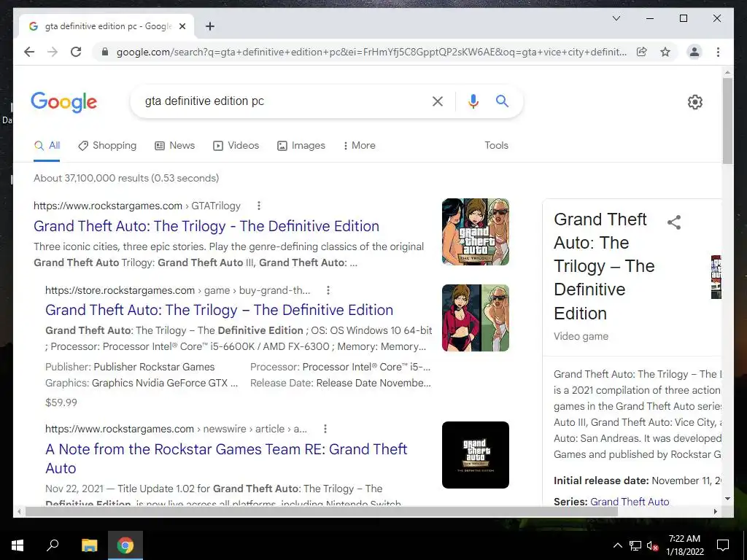Show hidden system tray icons
747x560 pixels.
coord(617,545)
